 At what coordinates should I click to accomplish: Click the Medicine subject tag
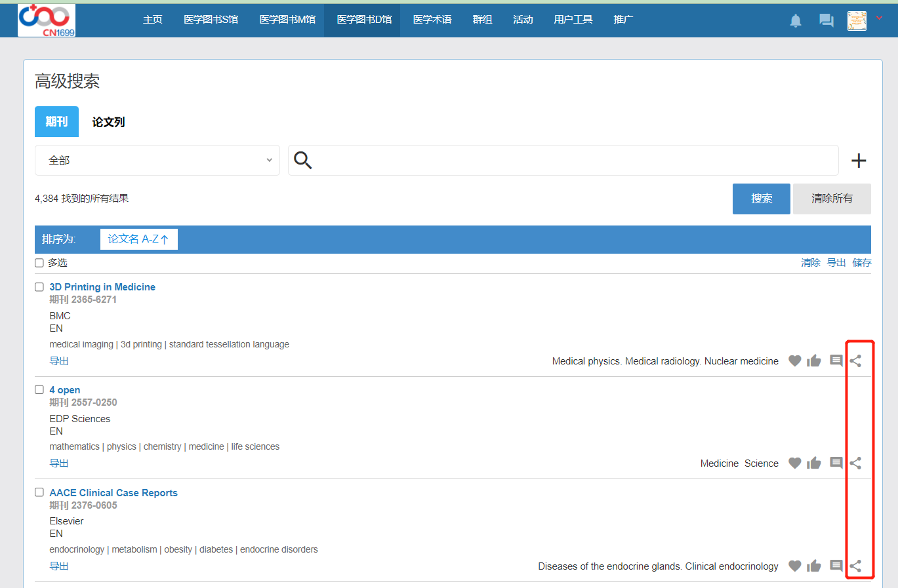(x=720, y=463)
